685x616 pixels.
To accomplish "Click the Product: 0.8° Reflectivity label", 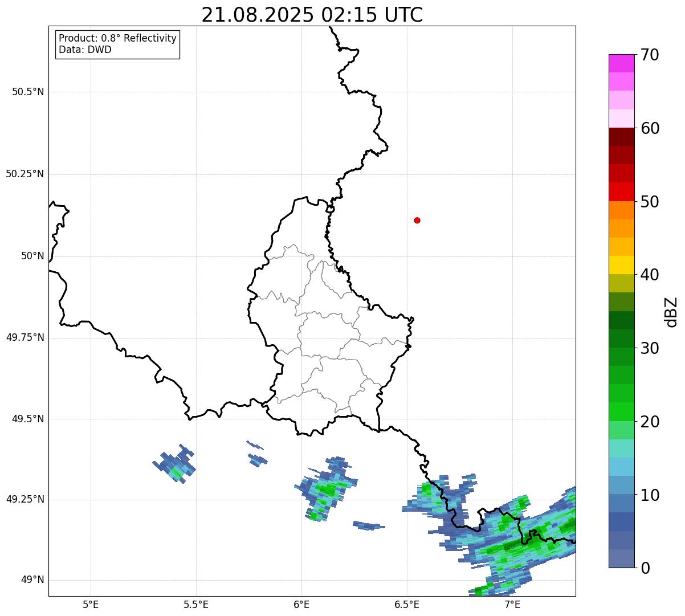I will pos(118,38).
